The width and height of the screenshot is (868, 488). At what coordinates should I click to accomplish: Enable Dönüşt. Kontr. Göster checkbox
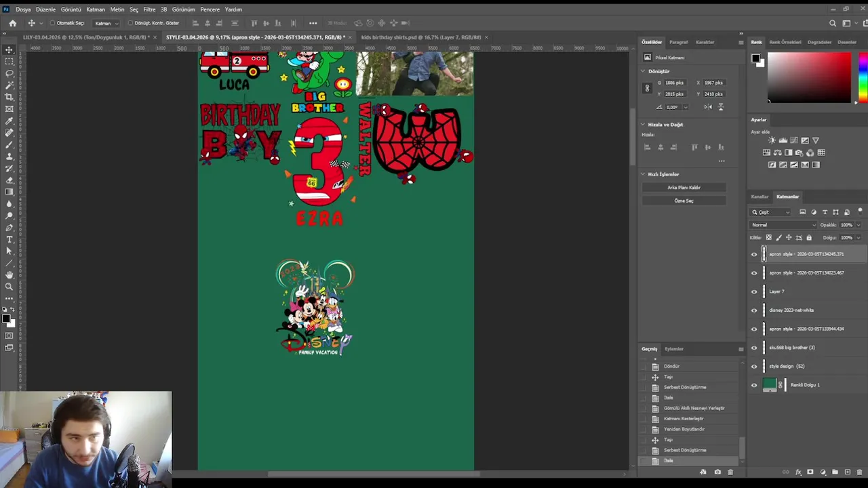(130, 23)
